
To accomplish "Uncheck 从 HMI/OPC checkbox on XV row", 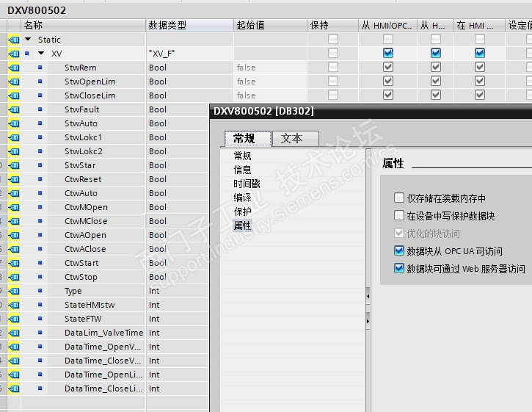I will tap(387, 53).
